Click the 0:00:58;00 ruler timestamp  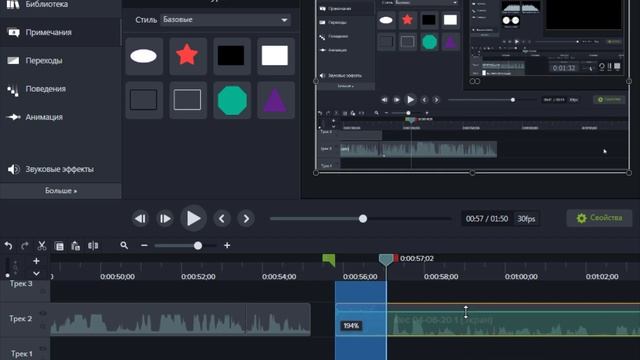(x=441, y=276)
